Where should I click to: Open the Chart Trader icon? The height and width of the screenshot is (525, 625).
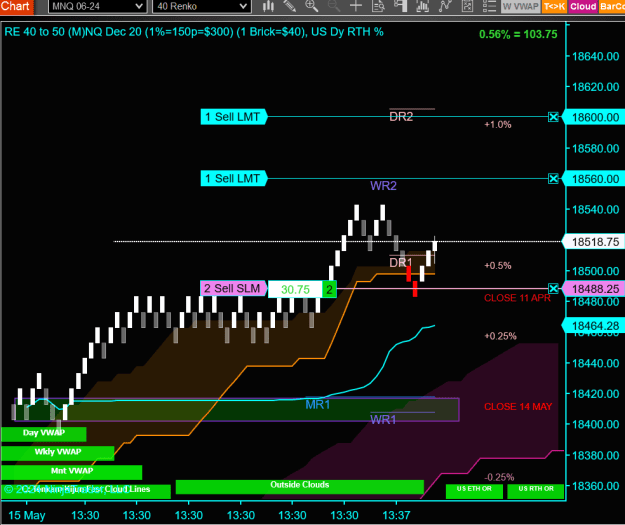point(400,6)
